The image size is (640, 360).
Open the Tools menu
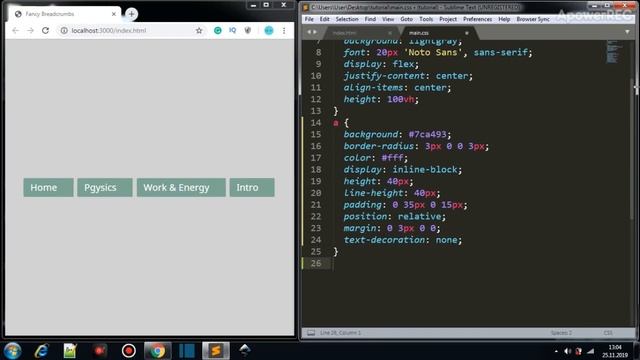(426, 19)
